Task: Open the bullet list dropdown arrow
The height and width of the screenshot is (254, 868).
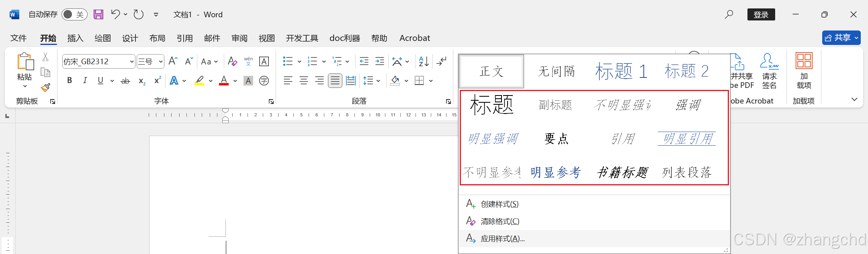Action: point(299,61)
